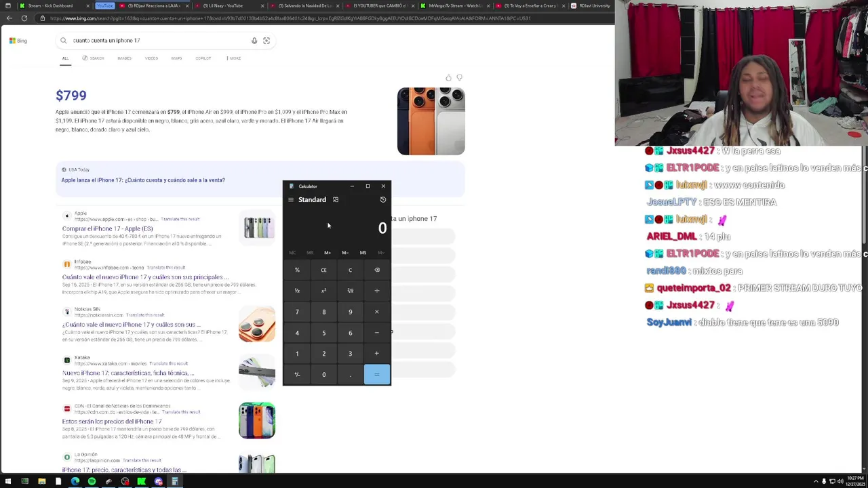Click the reciprocal 1/x key
This screenshot has height=488, width=868.
pyautogui.click(x=297, y=291)
